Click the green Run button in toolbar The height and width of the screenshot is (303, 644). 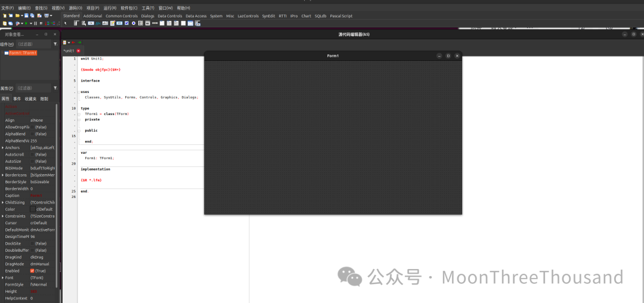point(25,23)
